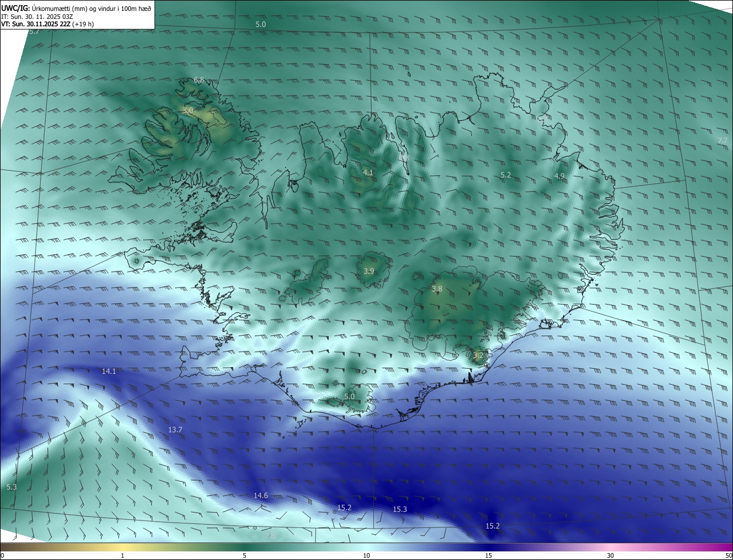Select the 13.7 precipitation value
The image size is (733, 560).
(175, 429)
